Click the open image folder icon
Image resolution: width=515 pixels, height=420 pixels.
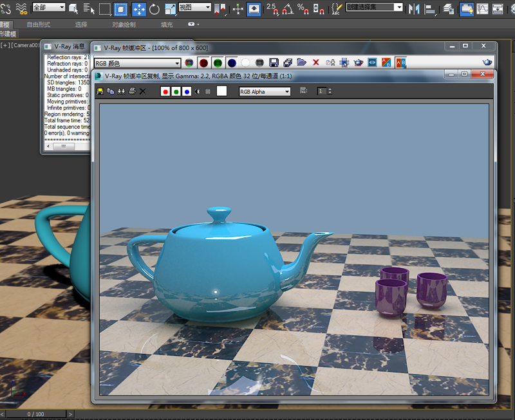click(301, 62)
